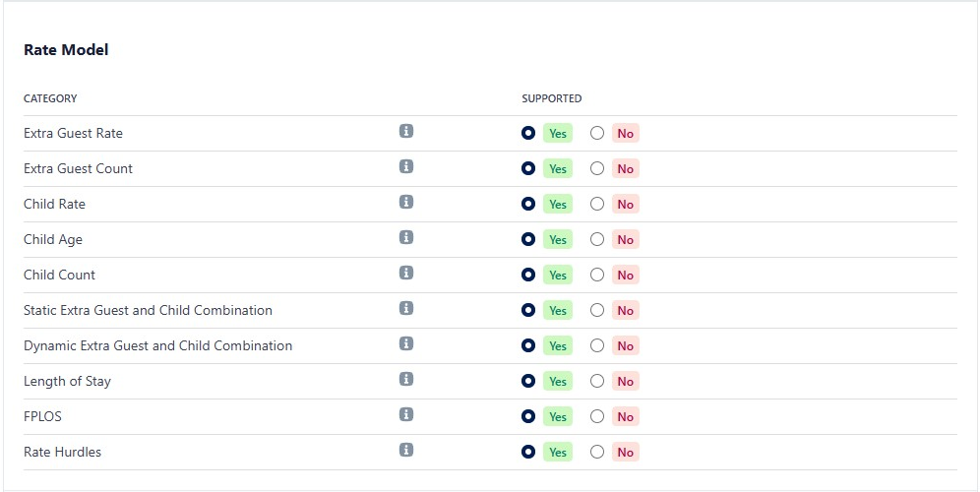Open the Extra Guest Count info icon

406,167
